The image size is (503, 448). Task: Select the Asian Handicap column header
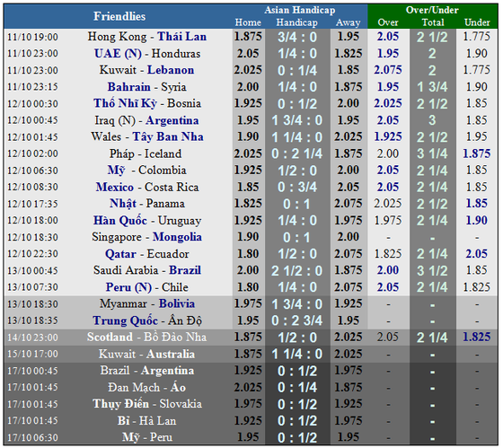pyautogui.click(x=300, y=10)
